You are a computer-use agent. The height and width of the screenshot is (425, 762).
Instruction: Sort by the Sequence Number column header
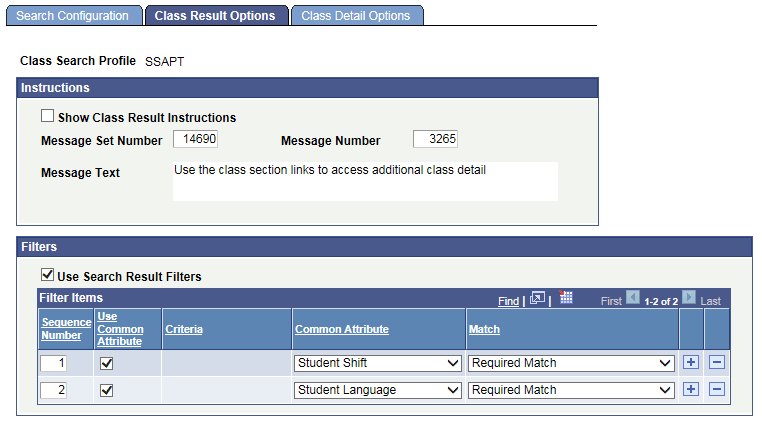66,329
